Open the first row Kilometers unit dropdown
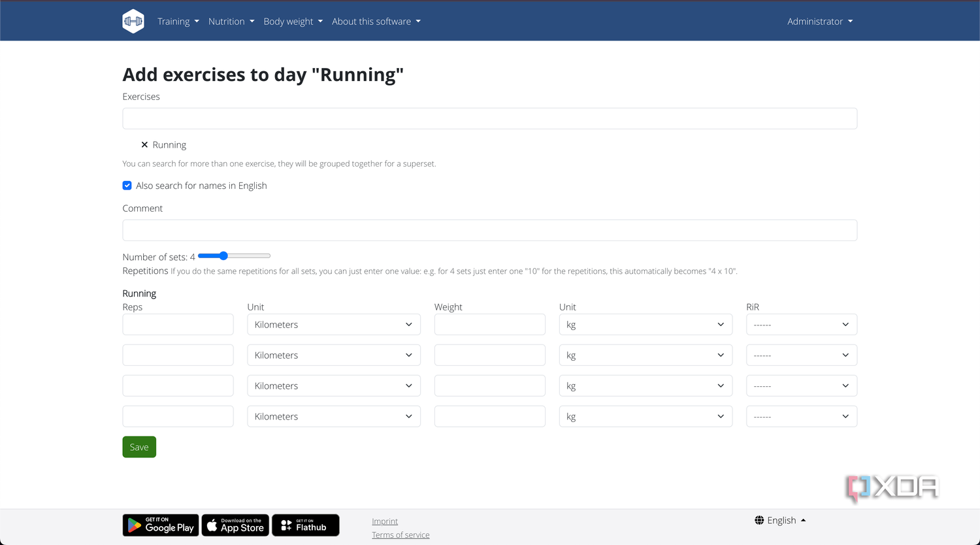The image size is (980, 545). [x=334, y=325]
